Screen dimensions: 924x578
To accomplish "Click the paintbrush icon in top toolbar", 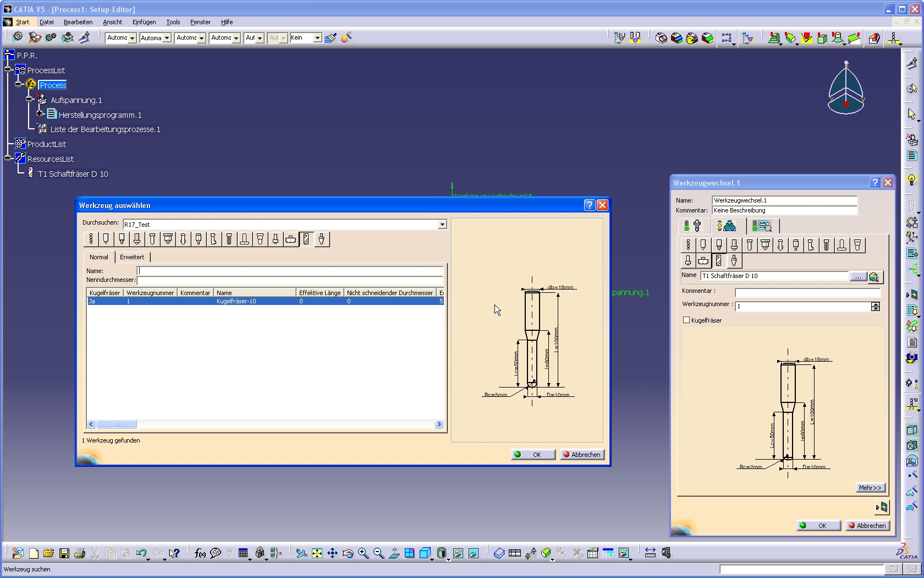I will click(x=330, y=37).
